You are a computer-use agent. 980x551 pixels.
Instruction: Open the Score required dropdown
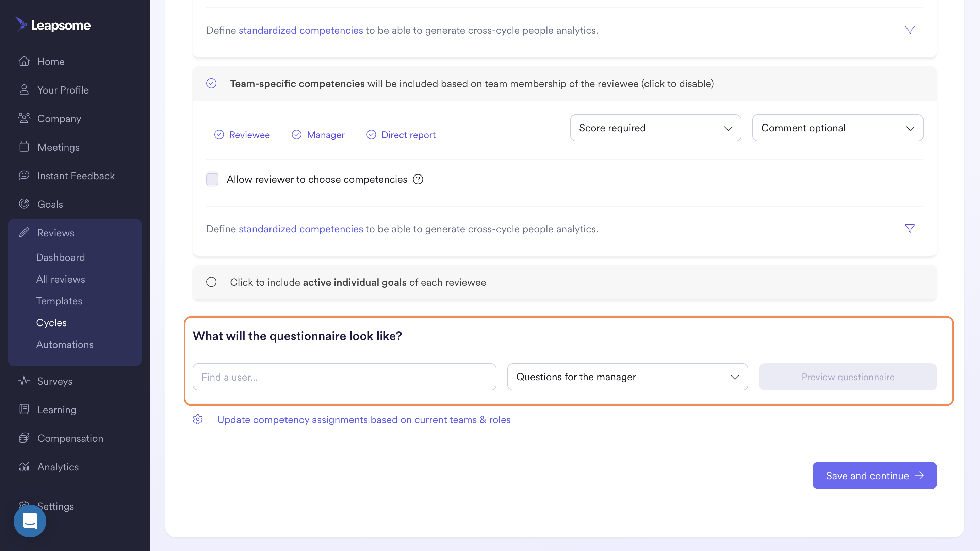pos(655,128)
